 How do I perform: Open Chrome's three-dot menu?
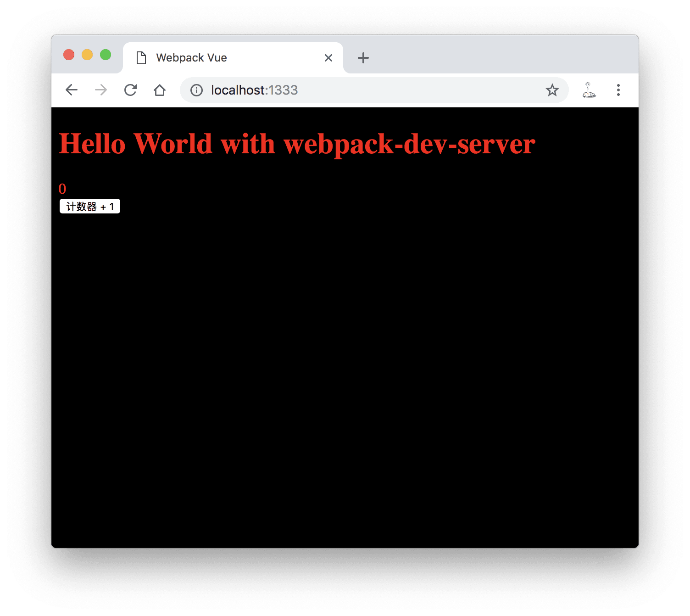point(618,90)
